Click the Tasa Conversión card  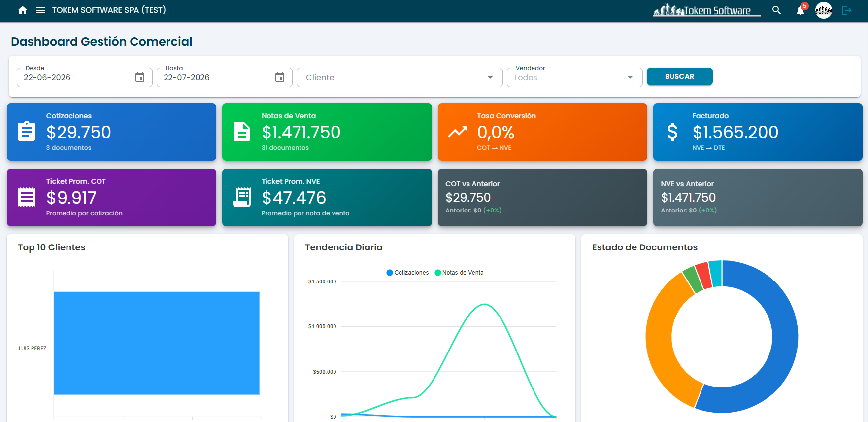point(542,132)
